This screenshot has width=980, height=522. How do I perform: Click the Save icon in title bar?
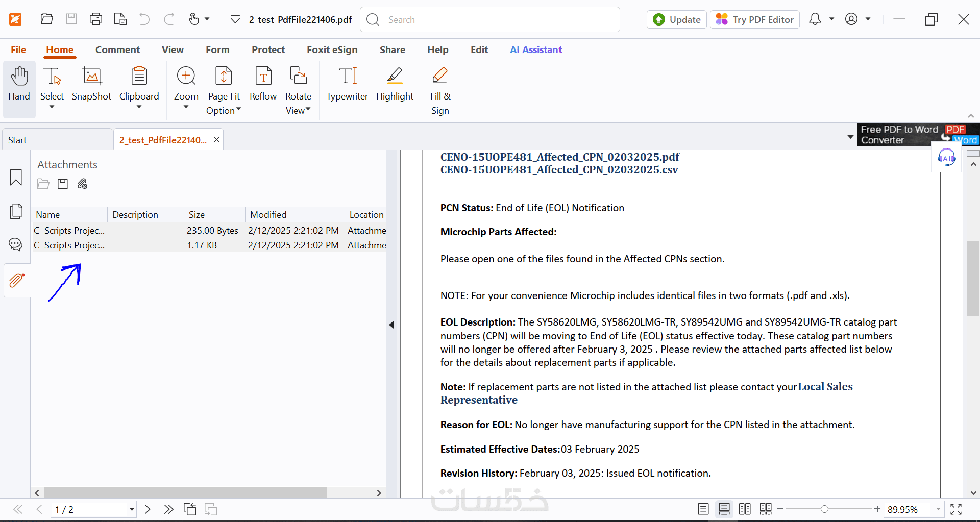pyautogui.click(x=71, y=19)
